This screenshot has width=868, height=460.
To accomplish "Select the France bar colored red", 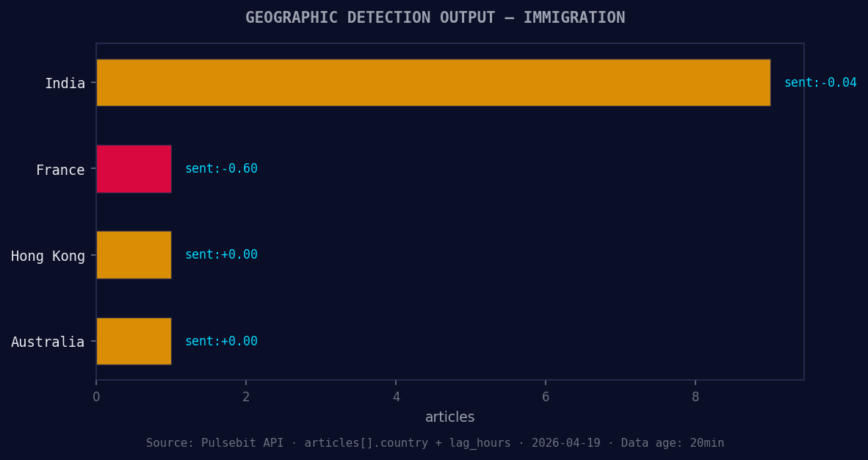I will point(133,168).
